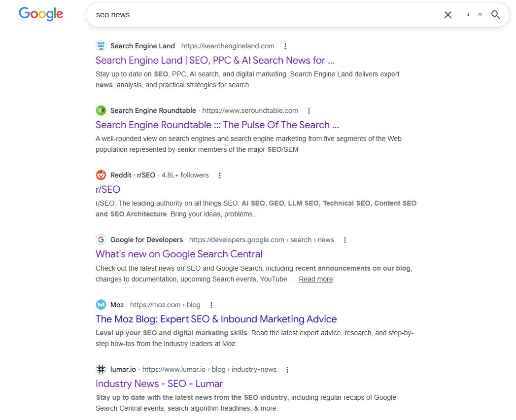Click the Reddit favicon
Screen dimensions: 516x420
tap(101, 175)
